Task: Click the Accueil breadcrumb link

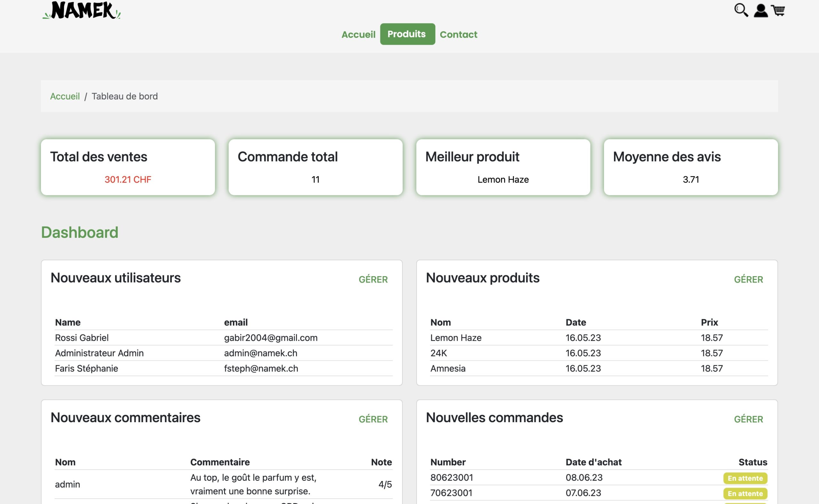Action: [65, 96]
